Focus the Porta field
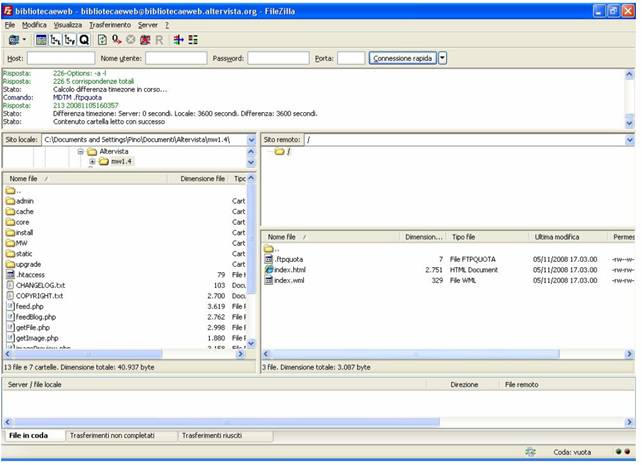The height and width of the screenshot is (465, 642). (x=351, y=58)
